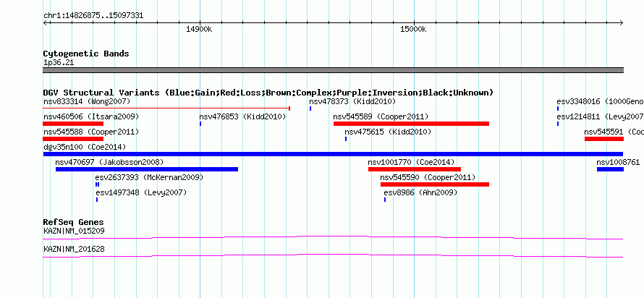
Task: Click the nsv475615 (Kidd2010) label
Action: tap(388, 132)
